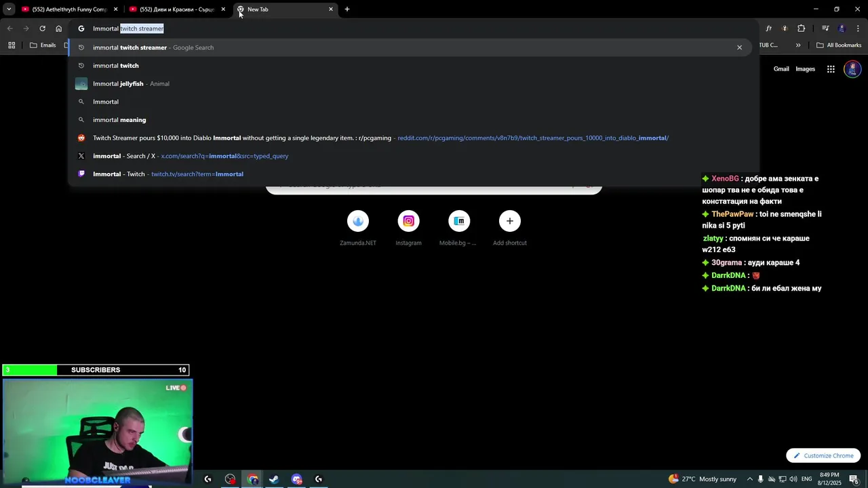Reload the page with the refresh icon
Viewport: 868px width, 488px height.
pos(42,28)
